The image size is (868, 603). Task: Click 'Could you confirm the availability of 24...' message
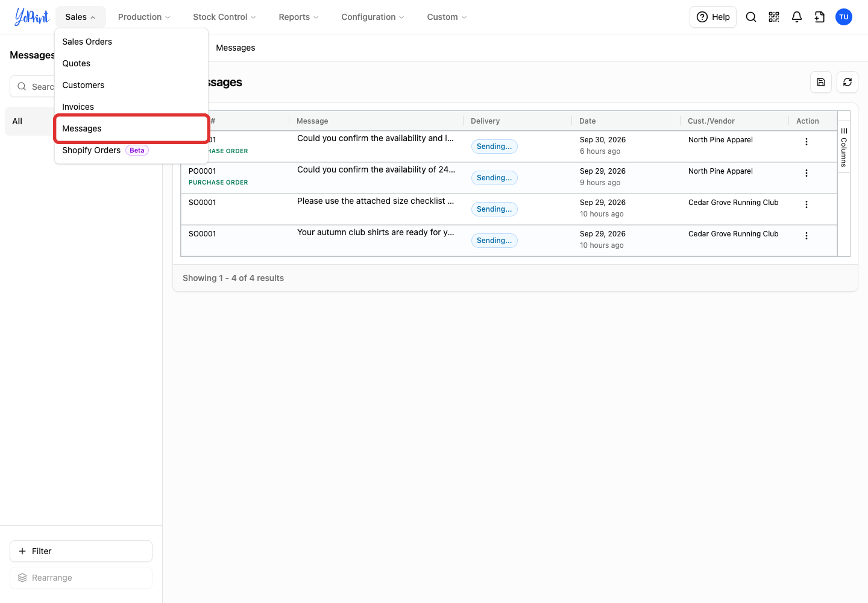[376, 169]
